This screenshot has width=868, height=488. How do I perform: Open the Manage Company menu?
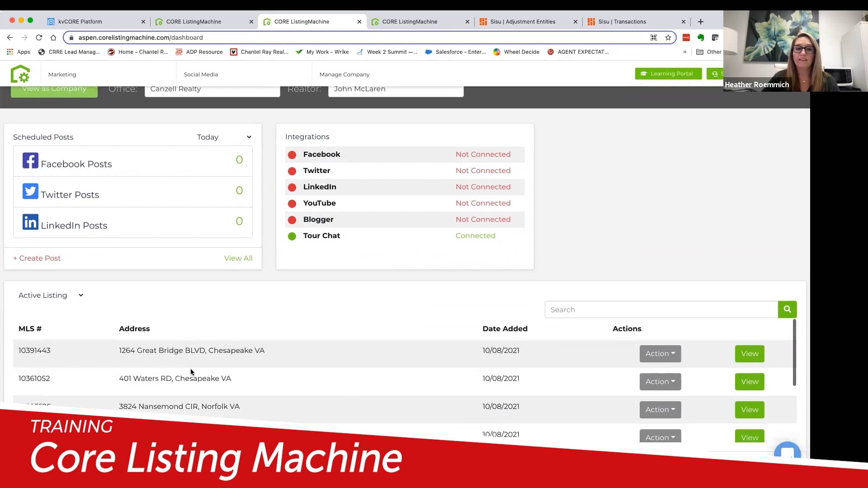coord(344,74)
